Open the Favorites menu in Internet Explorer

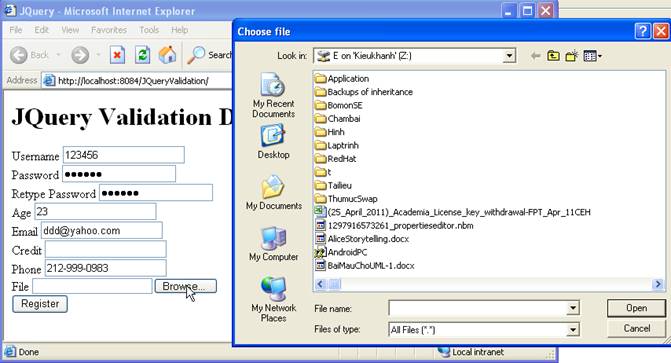pos(109,30)
